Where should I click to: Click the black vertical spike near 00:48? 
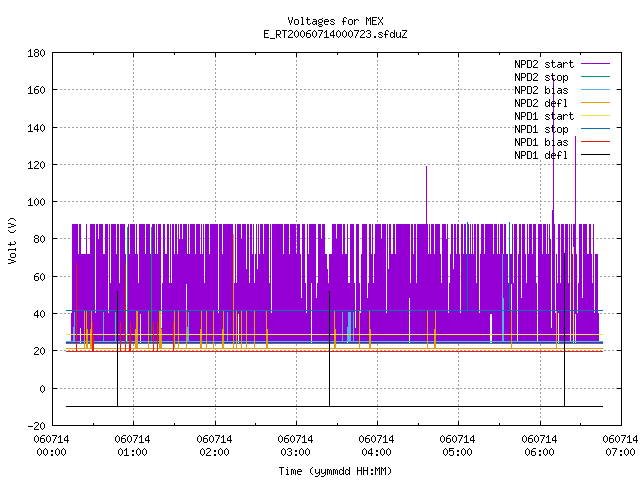(118, 349)
